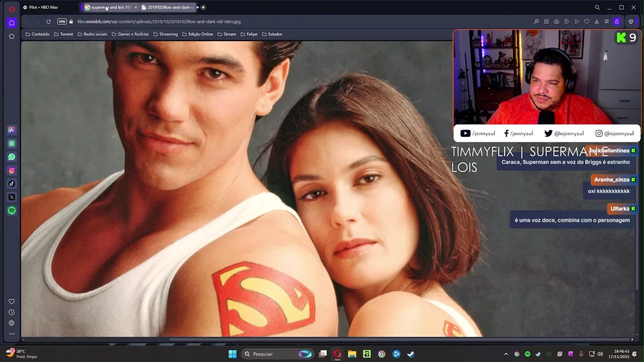644x362 pixels.
Task: Add page to bookmarks heart icon
Action: (x=587, y=22)
